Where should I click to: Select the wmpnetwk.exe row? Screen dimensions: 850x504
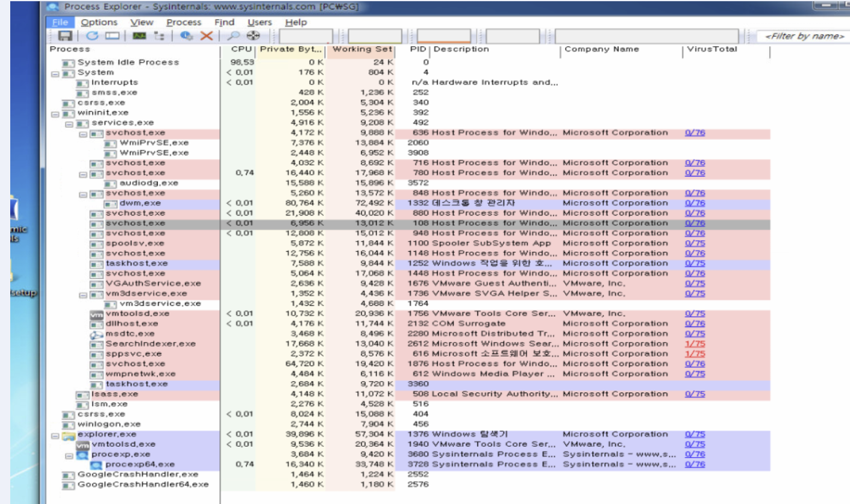(x=410, y=374)
